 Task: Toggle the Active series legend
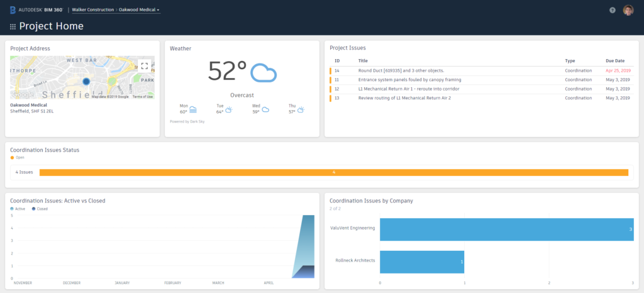18,209
